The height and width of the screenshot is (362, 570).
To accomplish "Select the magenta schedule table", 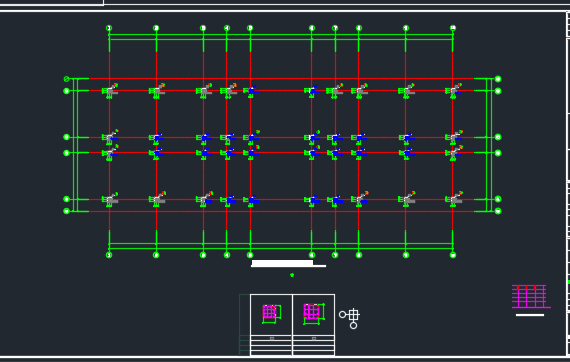I will pos(531,297).
